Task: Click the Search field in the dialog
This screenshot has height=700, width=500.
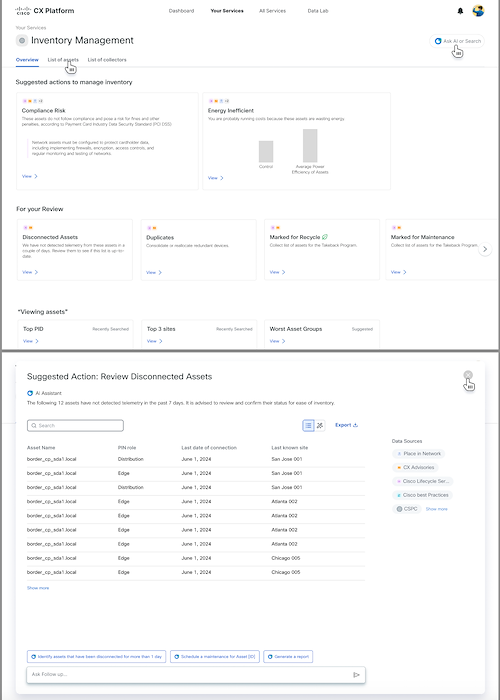Action: [x=75, y=426]
